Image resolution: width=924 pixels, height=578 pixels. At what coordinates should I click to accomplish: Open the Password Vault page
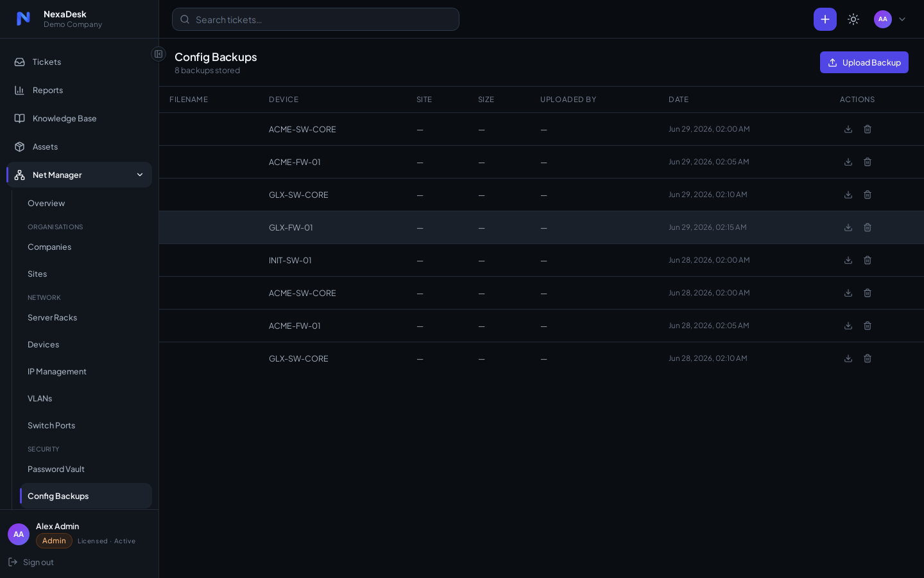click(x=86, y=469)
